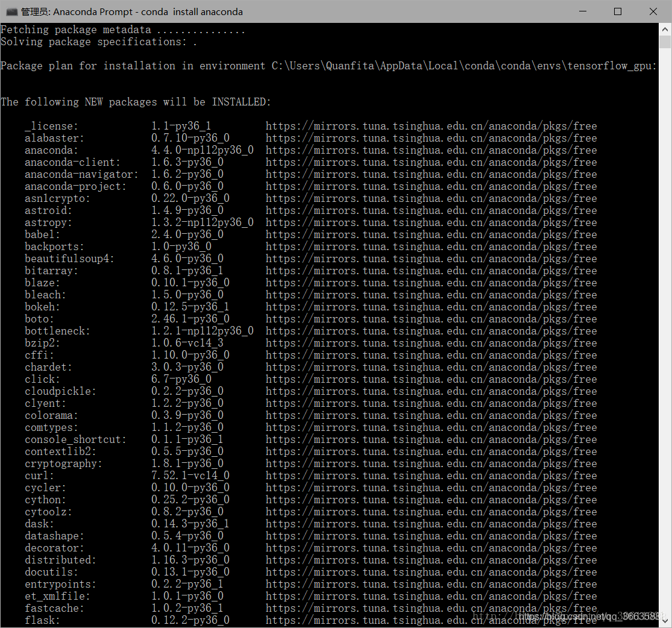The width and height of the screenshot is (672, 628).
Task: Click the 'colorama:' package name
Action: point(51,415)
